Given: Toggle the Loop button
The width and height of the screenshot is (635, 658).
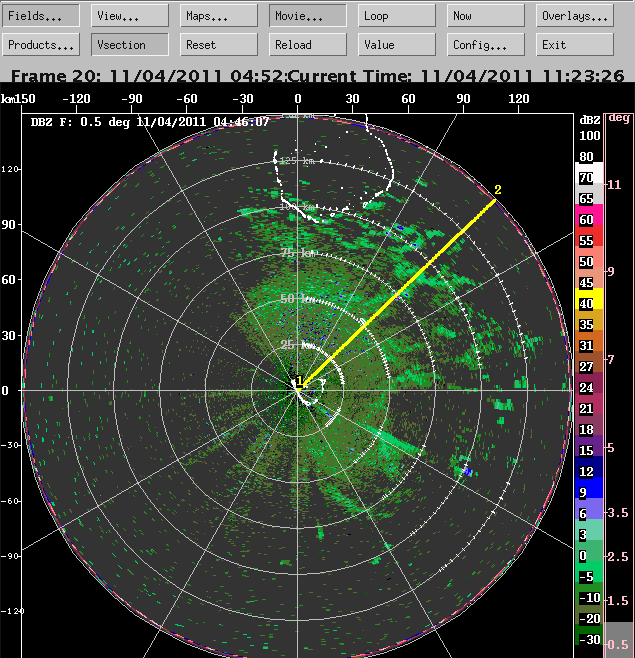Looking at the screenshot, I should (397, 16).
